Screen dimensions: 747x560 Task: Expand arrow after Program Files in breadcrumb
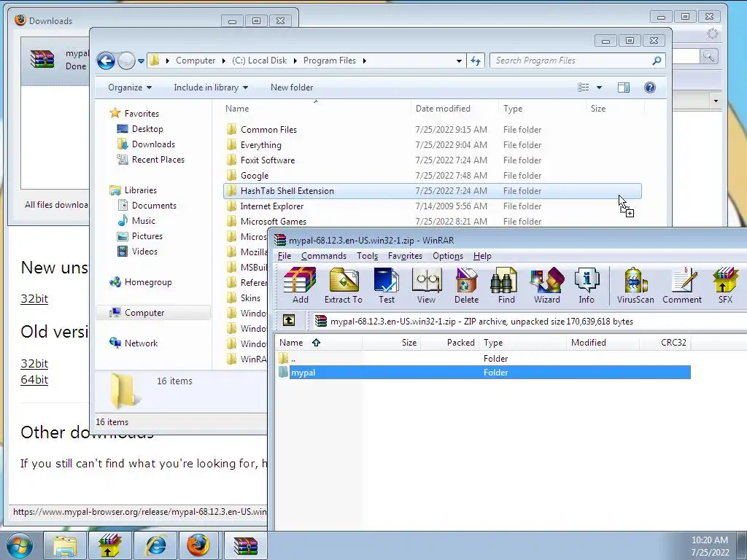coord(365,61)
